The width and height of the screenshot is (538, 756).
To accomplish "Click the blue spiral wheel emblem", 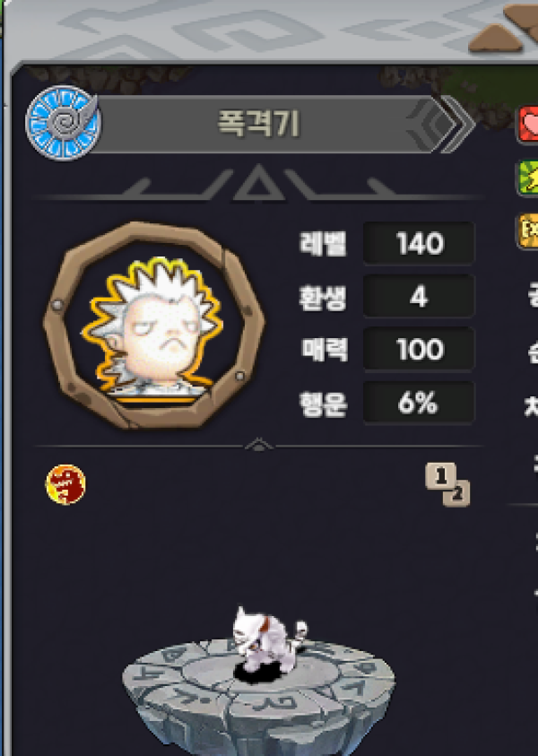I will [63, 123].
